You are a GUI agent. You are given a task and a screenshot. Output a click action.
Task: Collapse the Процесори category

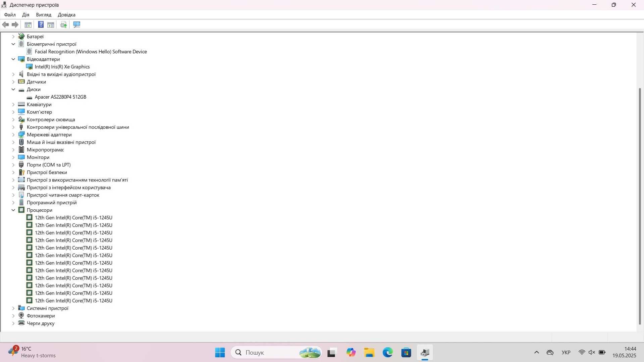13,210
